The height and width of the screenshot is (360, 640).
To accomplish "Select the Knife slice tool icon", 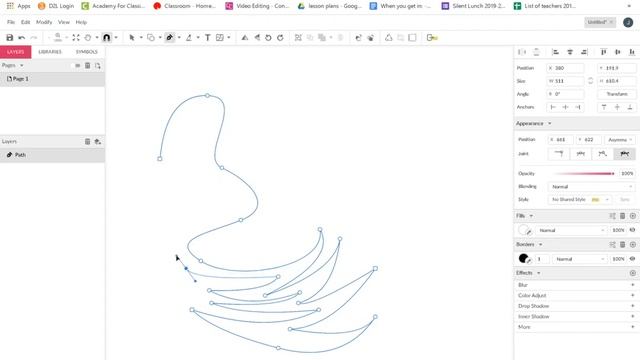I will point(189,38).
